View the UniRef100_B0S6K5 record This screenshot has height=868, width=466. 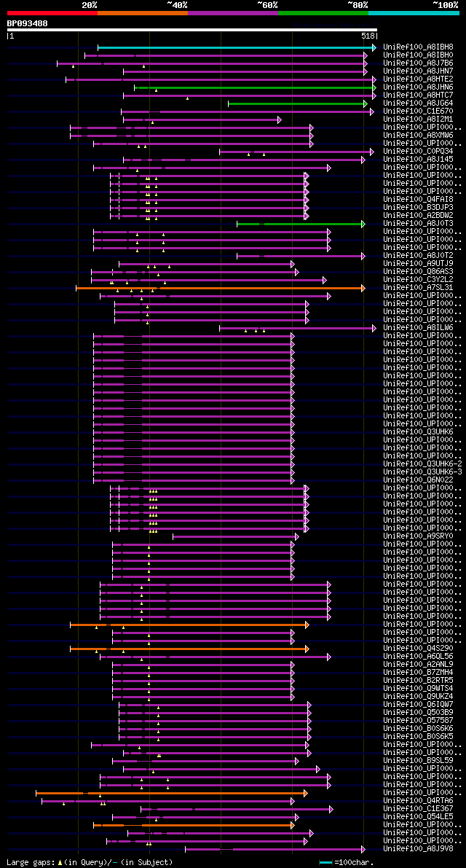[x=418, y=737]
